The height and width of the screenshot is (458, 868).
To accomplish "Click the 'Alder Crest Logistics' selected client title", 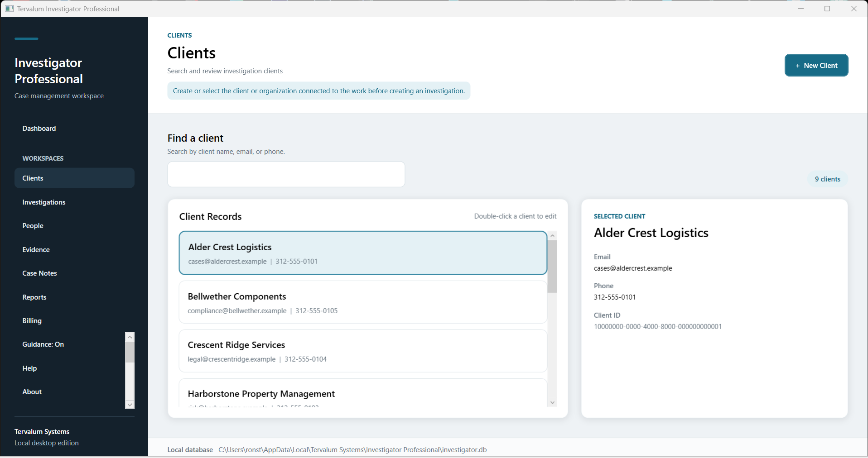I will [x=651, y=233].
